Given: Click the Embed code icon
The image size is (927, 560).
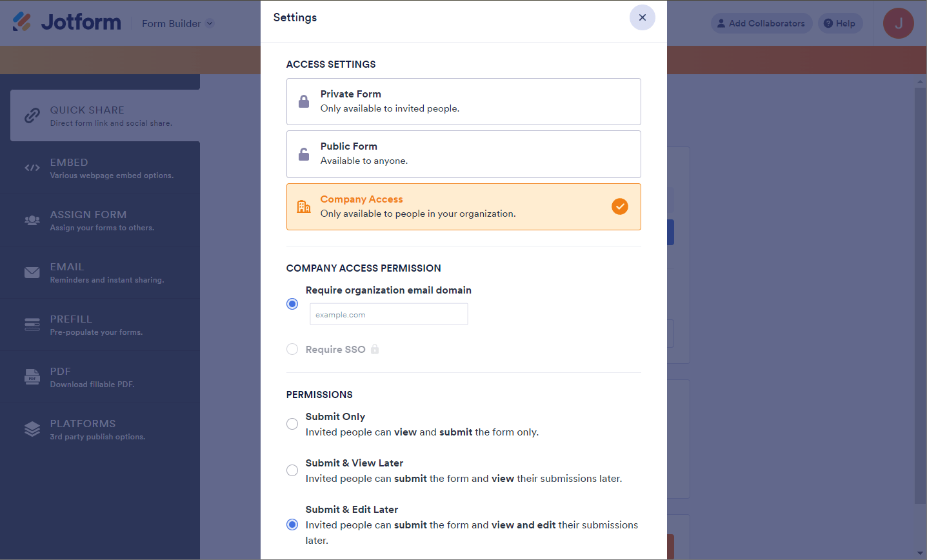Looking at the screenshot, I should tap(32, 168).
